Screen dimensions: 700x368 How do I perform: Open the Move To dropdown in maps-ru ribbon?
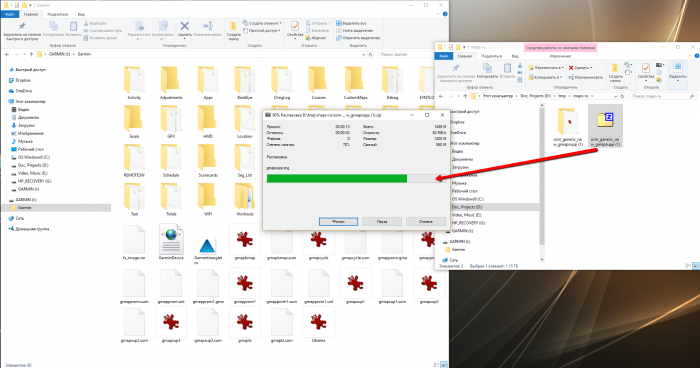pyautogui.click(x=546, y=68)
